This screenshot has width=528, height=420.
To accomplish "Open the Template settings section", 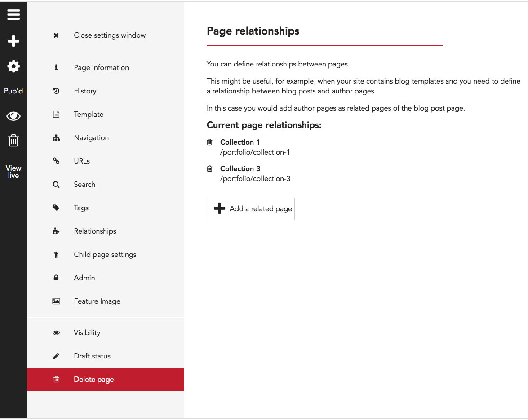I will click(89, 115).
